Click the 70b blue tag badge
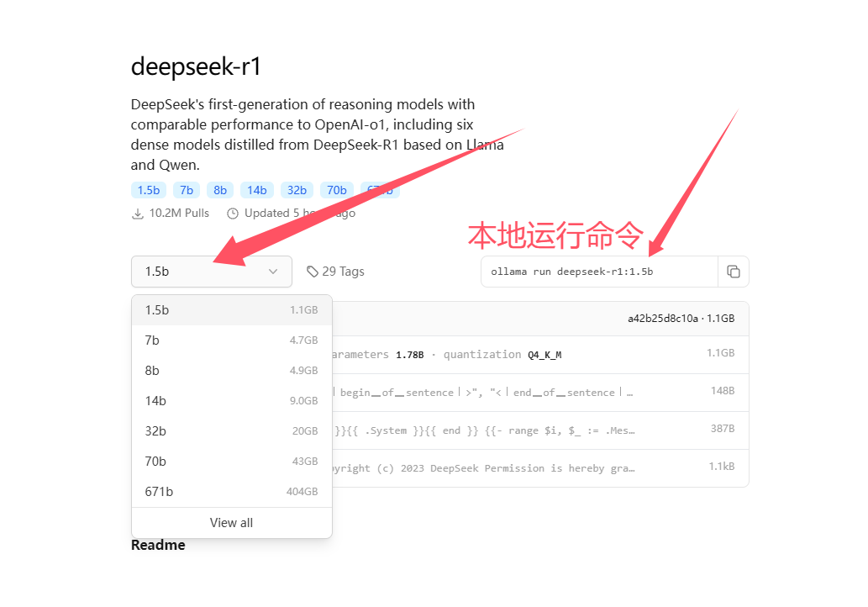Image resolution: width=868 pixels, height=607 pixels. coord(337,190)
